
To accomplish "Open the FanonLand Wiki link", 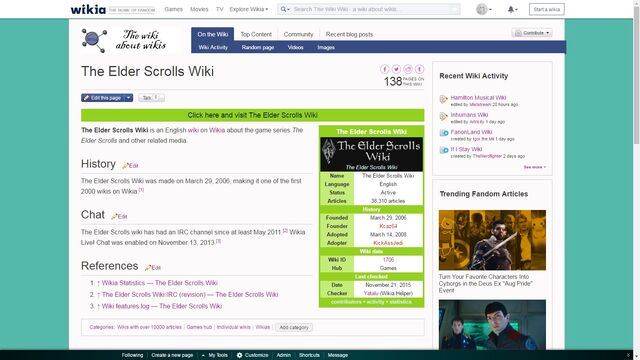I will [x=471, y=132].
